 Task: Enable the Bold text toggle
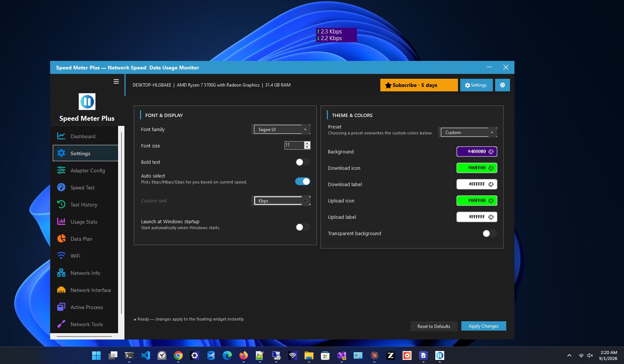coord(303,162)
